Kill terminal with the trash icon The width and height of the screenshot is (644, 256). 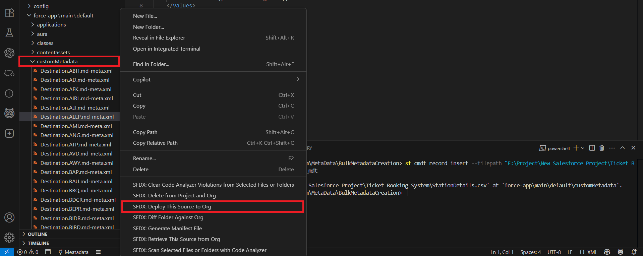point(602,148)
